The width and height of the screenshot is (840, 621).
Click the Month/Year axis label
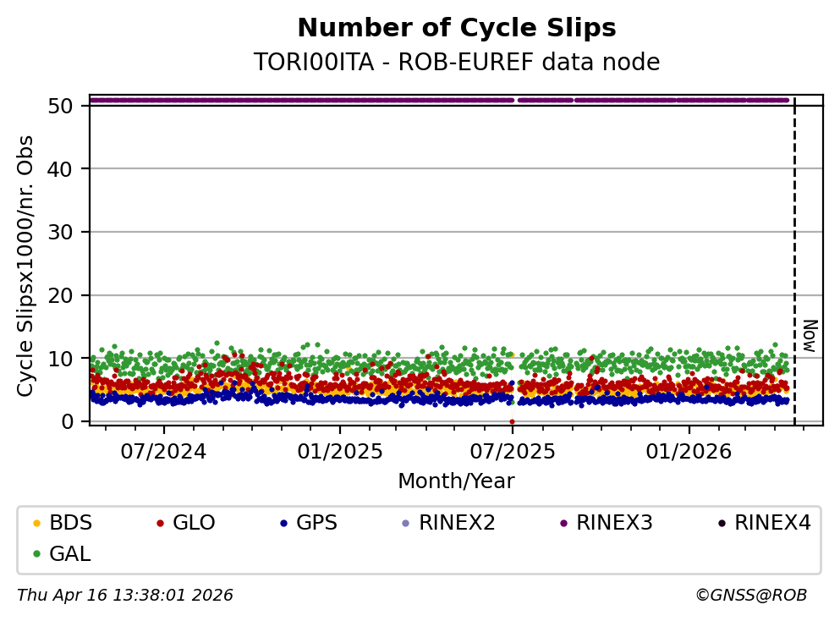pyautogui.click(x=456, y=481)
